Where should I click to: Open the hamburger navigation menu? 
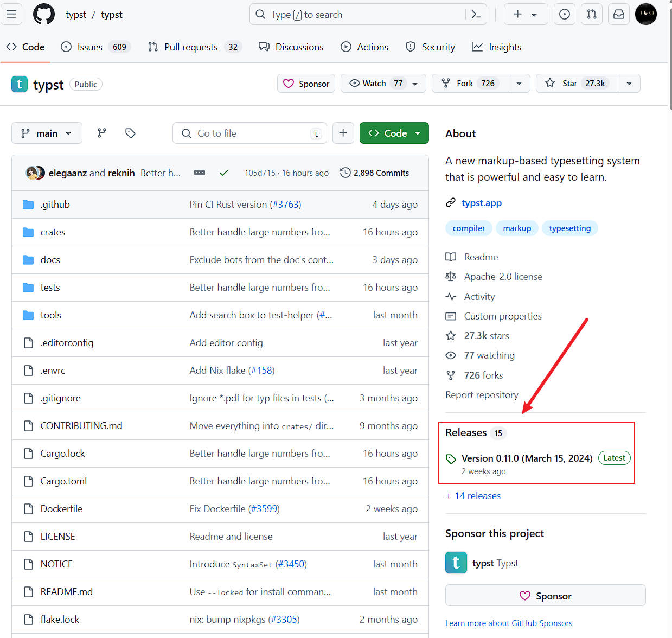11,14
